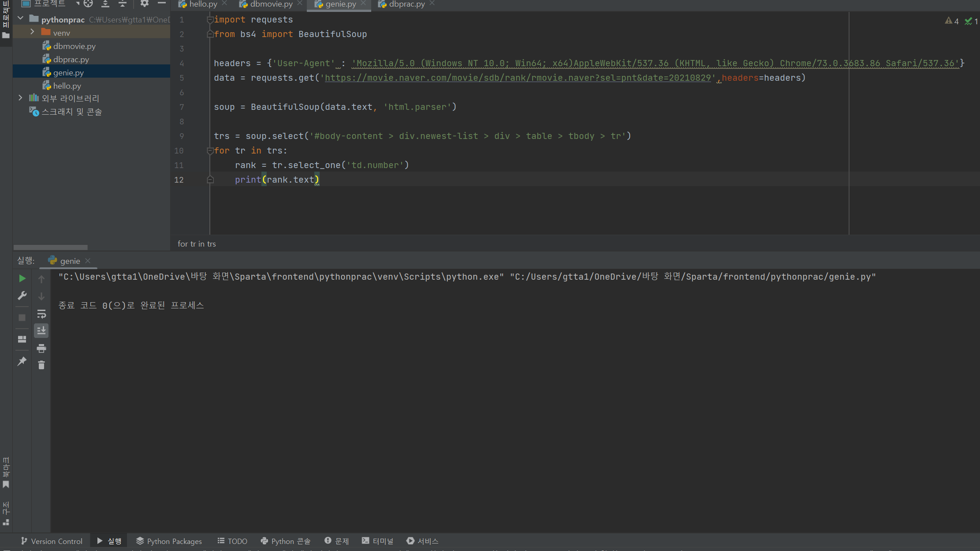The width and height of the screenshot is (980, 551).
Task: Expand the 외부 라이브러리 node
Action: point(21,98)
